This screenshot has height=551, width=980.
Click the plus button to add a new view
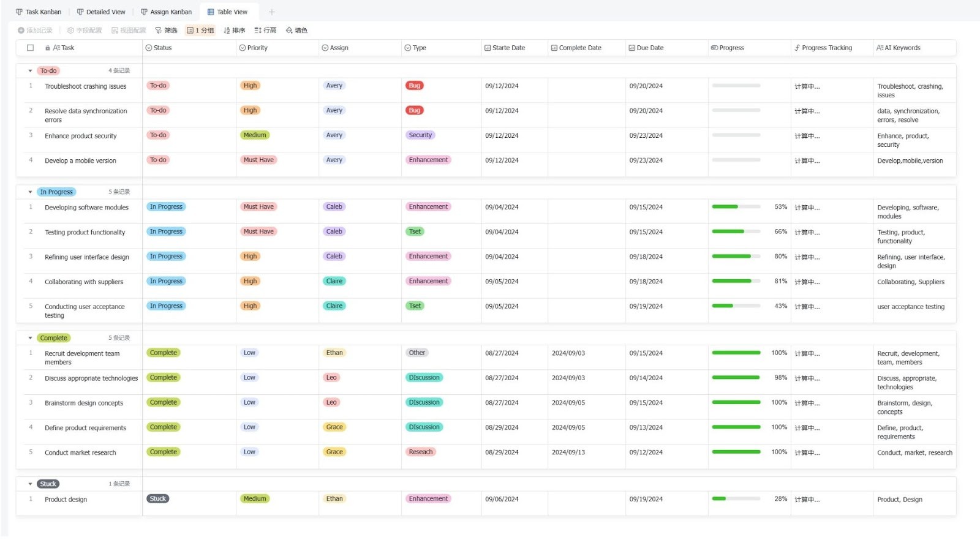(272, 11)
